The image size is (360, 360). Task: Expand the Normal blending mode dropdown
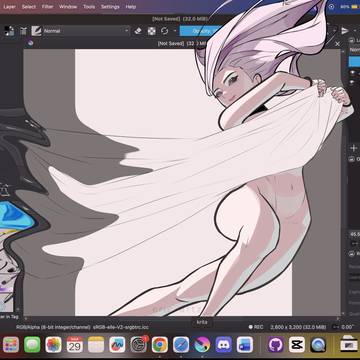click(86, 31)
